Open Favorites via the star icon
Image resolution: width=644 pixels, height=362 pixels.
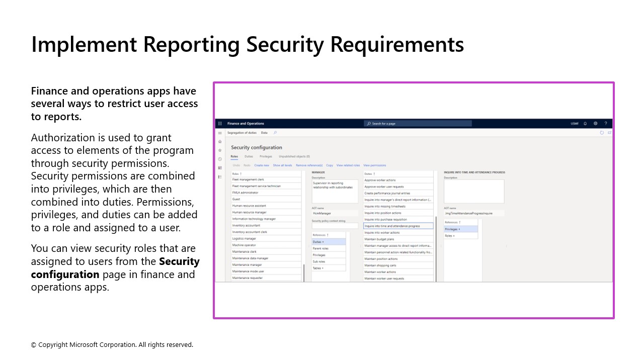(219, 150)
